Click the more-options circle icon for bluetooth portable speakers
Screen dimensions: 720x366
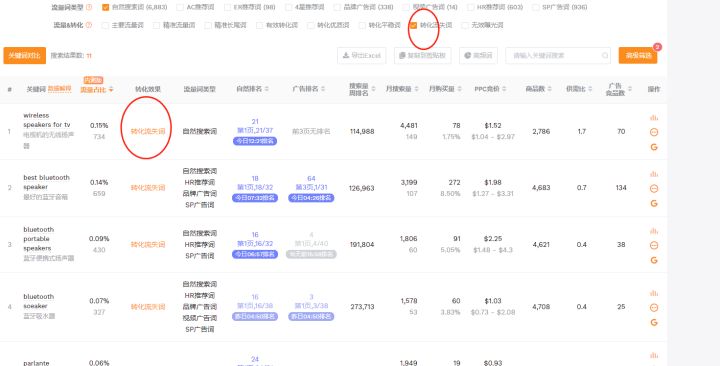[654, 245]
